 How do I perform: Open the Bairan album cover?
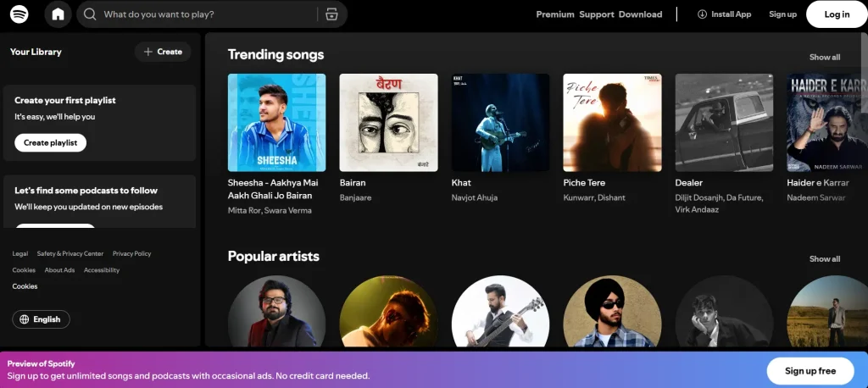click(x=388, y=123)
